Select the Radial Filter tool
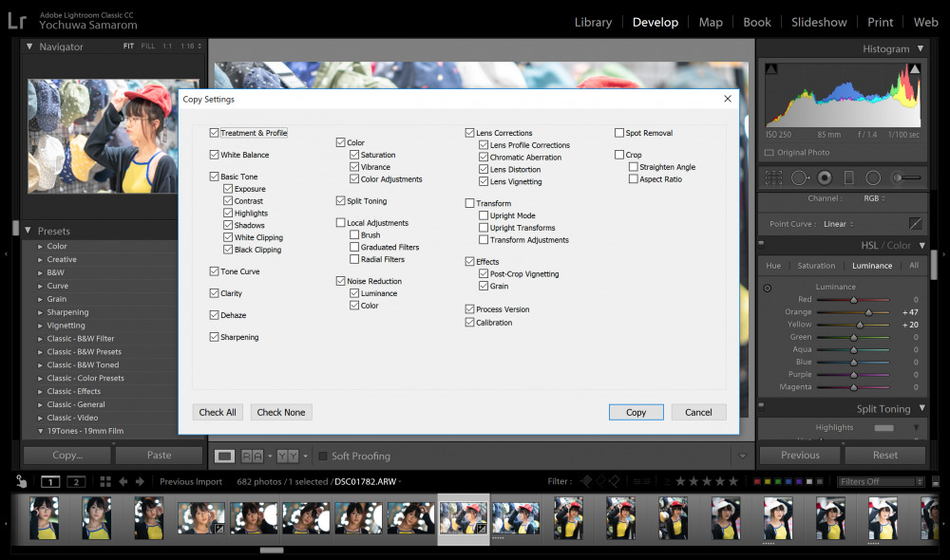The height and width of the screenshot is (560, 950). click(x=873, y=177)
